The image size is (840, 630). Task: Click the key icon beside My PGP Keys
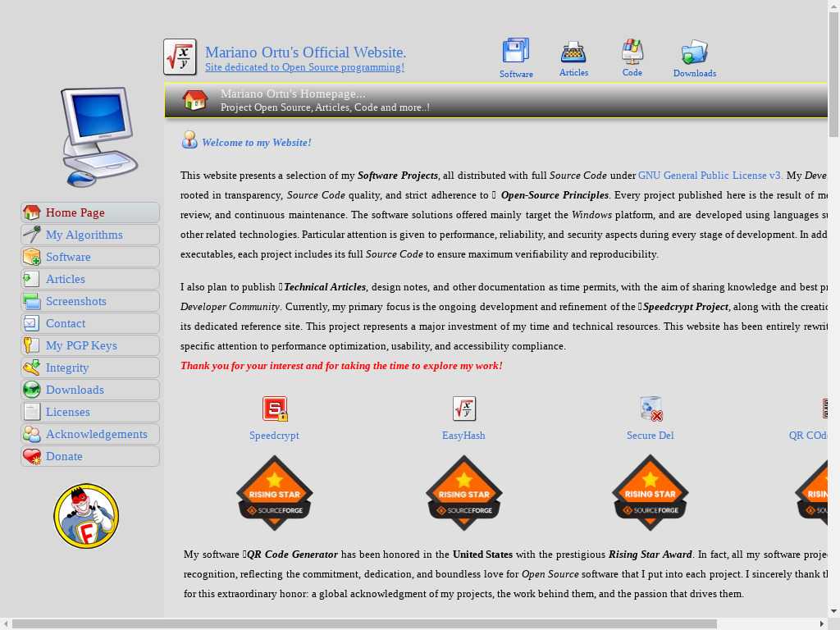tap(31, 345)
